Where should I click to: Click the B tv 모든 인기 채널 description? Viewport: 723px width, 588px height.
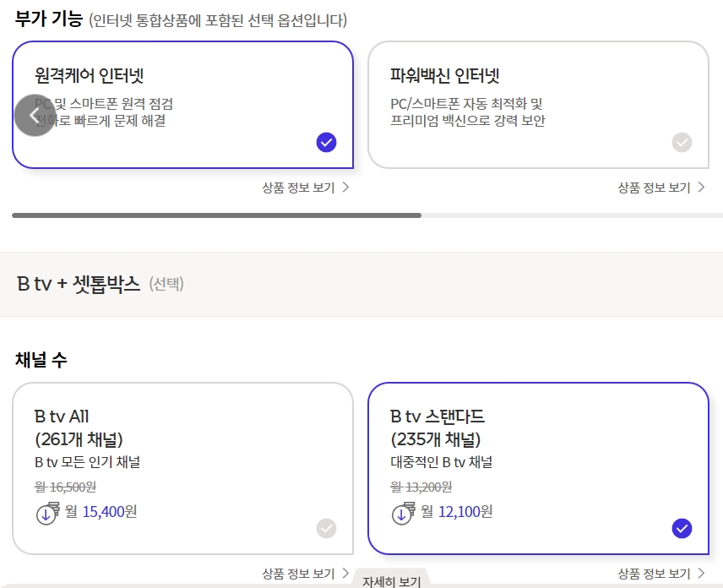[x=87, y=462]
